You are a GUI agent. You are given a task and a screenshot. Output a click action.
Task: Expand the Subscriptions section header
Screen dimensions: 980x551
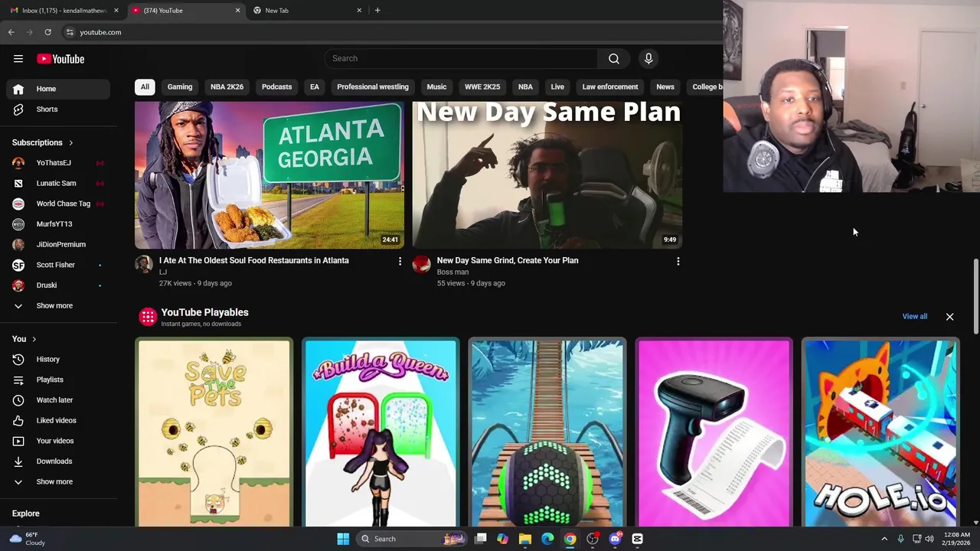coord(43,142)
